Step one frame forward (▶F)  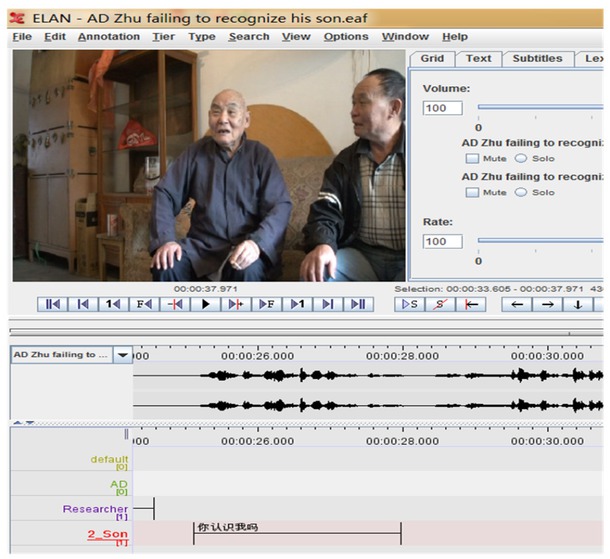point(266,304)
